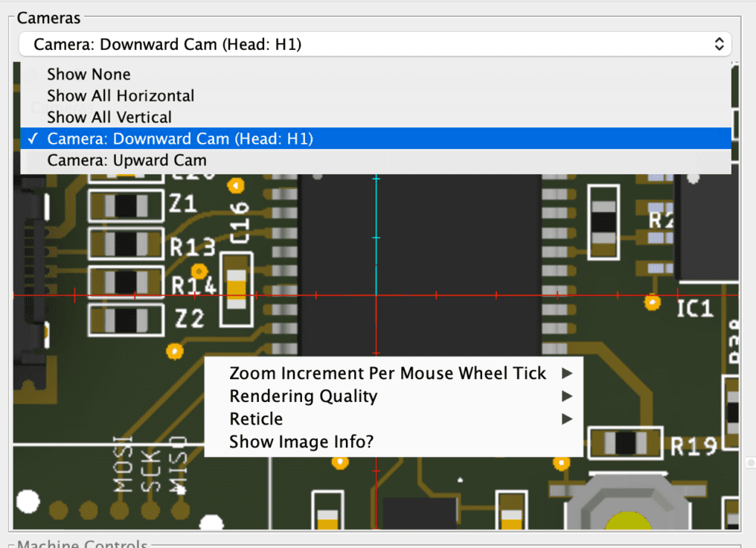Image resolution: width=756 pixels, height=548 pixels.
Task: Toggle Show Image Info? in context menu
Action: tap(394, 442)
